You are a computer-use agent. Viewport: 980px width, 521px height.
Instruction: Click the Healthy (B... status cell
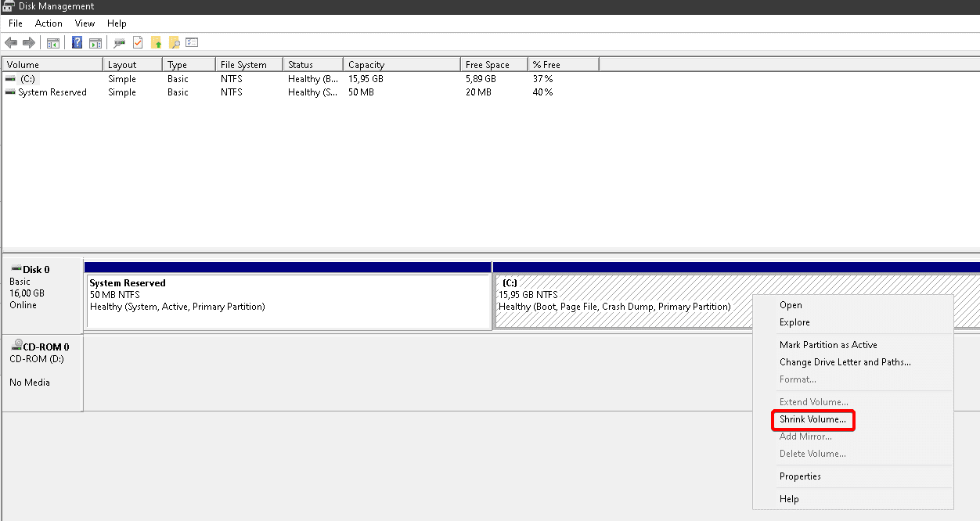point(313,79)
